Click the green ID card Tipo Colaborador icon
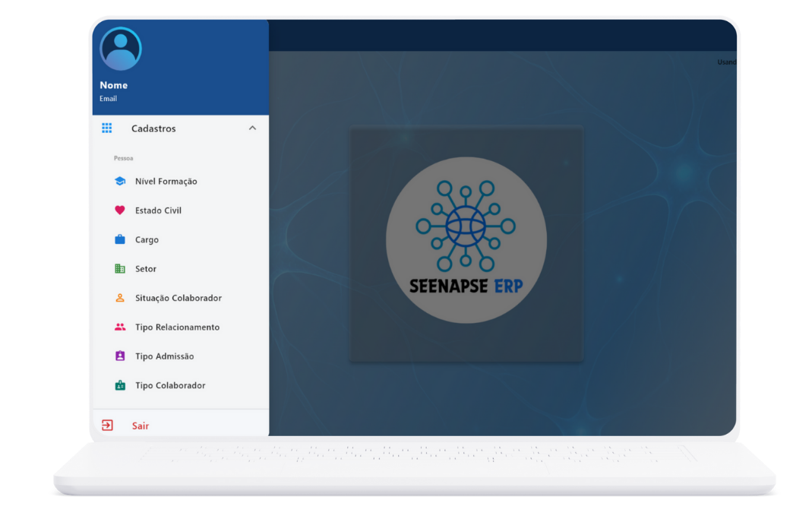The width and height of the screenshot is (812, 522). pos(120,386)
